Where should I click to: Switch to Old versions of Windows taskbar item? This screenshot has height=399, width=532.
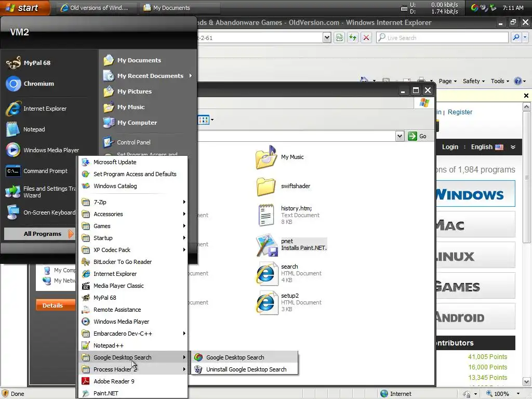(96, 8)
